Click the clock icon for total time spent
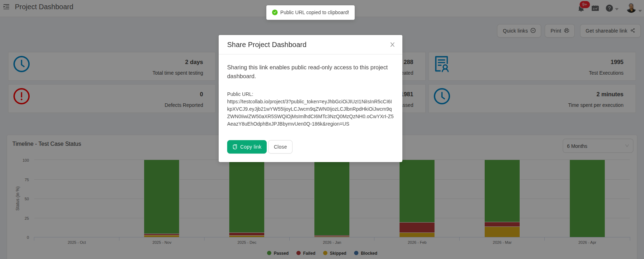This screenshot has height=259, width=644. point(22,64)
